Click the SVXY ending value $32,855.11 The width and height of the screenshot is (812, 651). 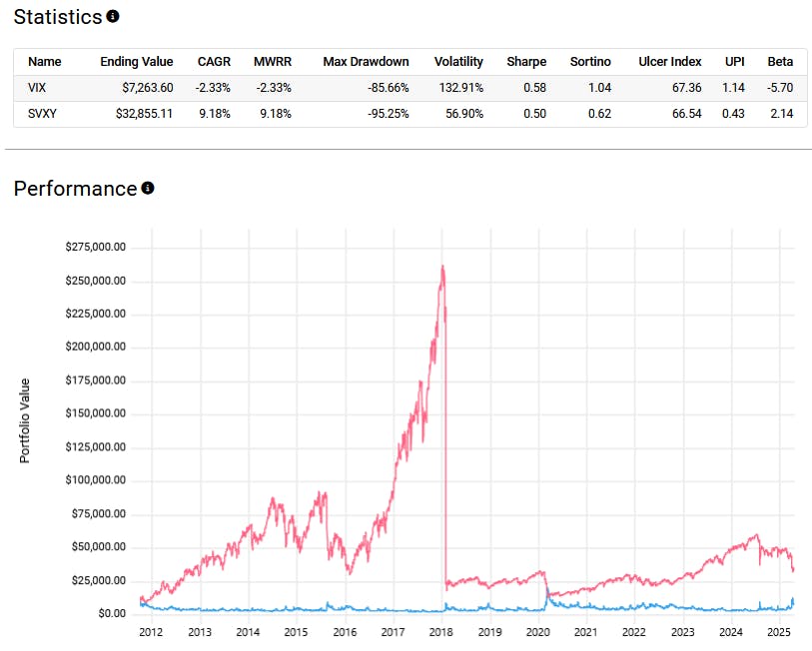tap(143, 114)
